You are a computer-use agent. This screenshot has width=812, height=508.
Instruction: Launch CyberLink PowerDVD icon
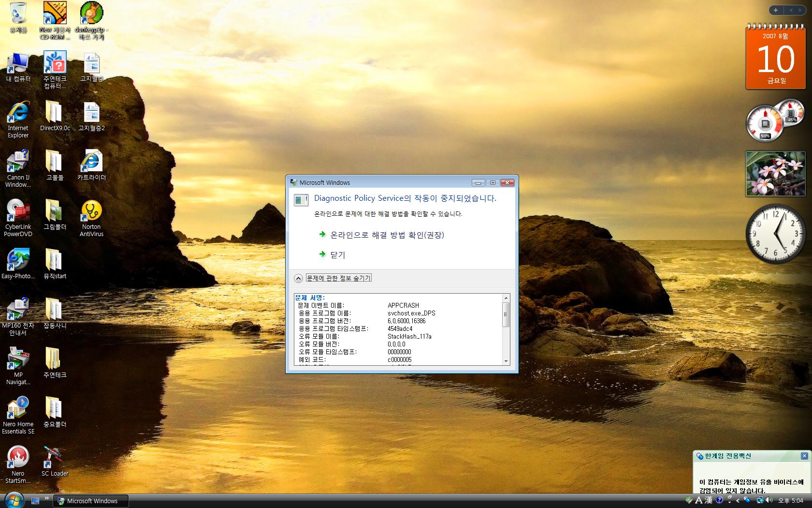[x=18, y=218]
